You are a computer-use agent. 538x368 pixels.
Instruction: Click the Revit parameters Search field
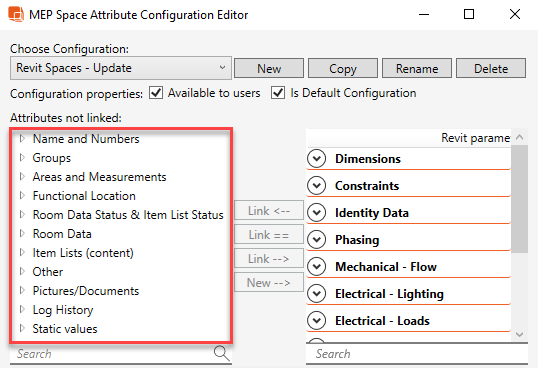(417, 354)
